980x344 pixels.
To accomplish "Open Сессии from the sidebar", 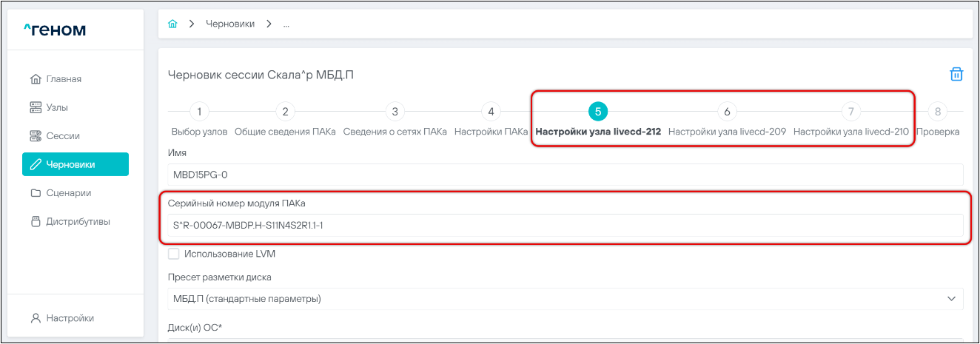I will tap(62, 136).
